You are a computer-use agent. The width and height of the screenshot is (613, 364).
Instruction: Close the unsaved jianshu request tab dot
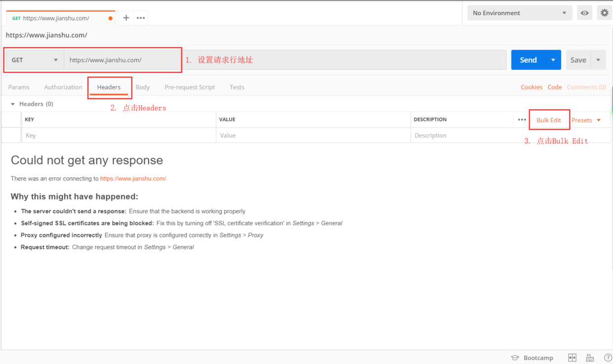(110, 18)
